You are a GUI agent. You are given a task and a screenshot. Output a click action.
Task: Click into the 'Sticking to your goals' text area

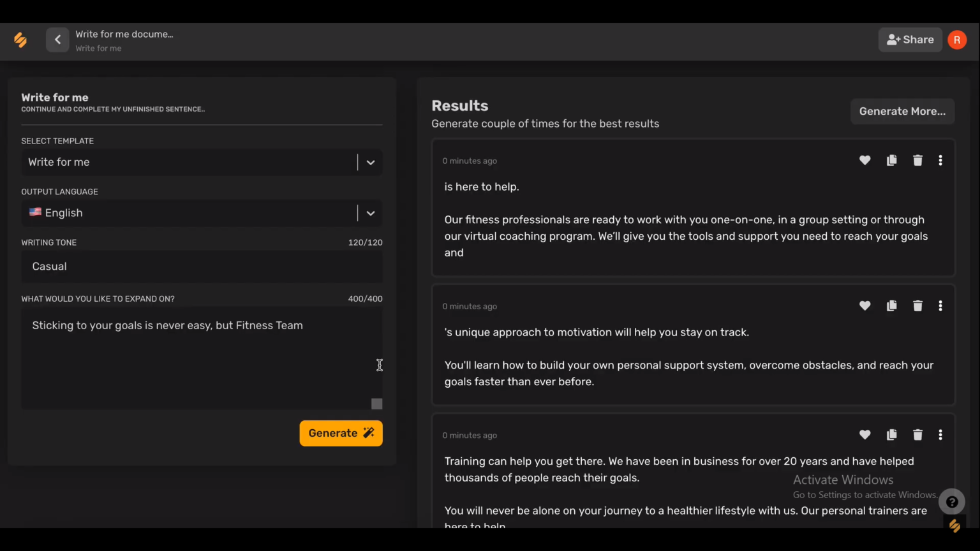[x=202, y=358]
